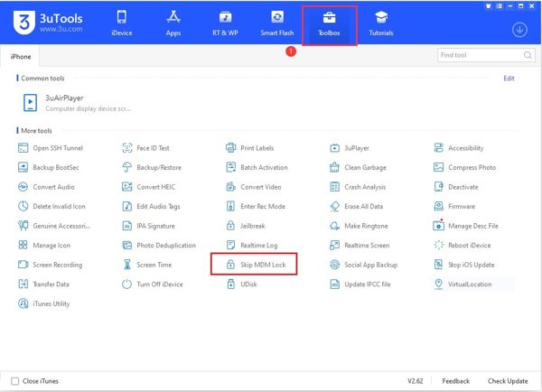Open Compress Photo tool
Screen dimensions: 542x392
coord(464,167)
